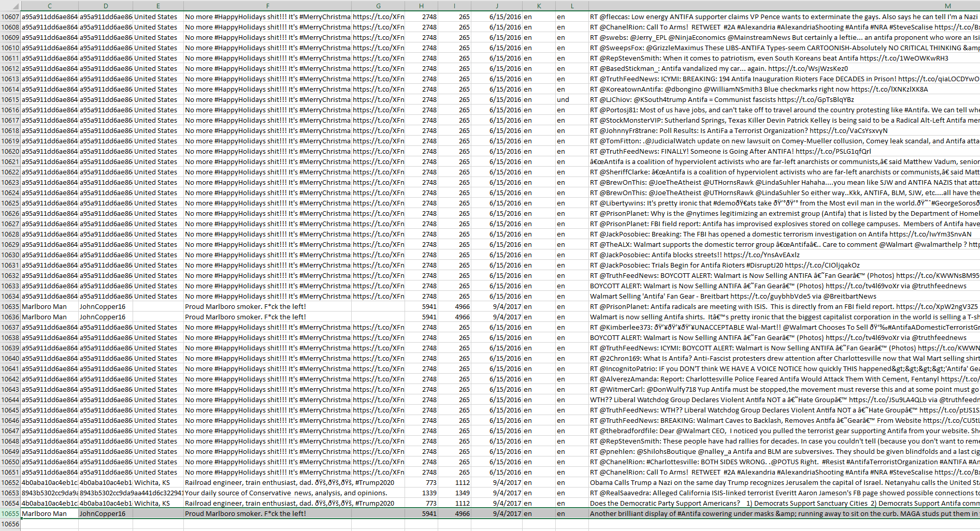Image resolution: width=980 pixels, height=531 pixels.
Task: Select column G header
Action: point(378,6)
